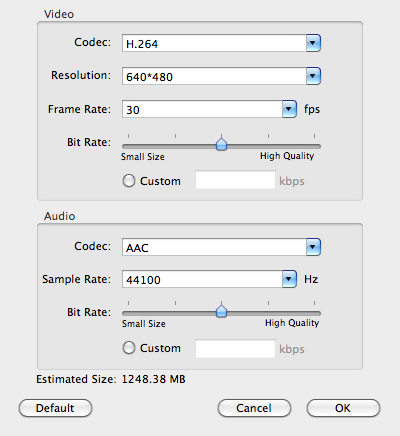The image size is (400, 436).
Task: Click the Sample Rate label
Action: coord(76,279)
